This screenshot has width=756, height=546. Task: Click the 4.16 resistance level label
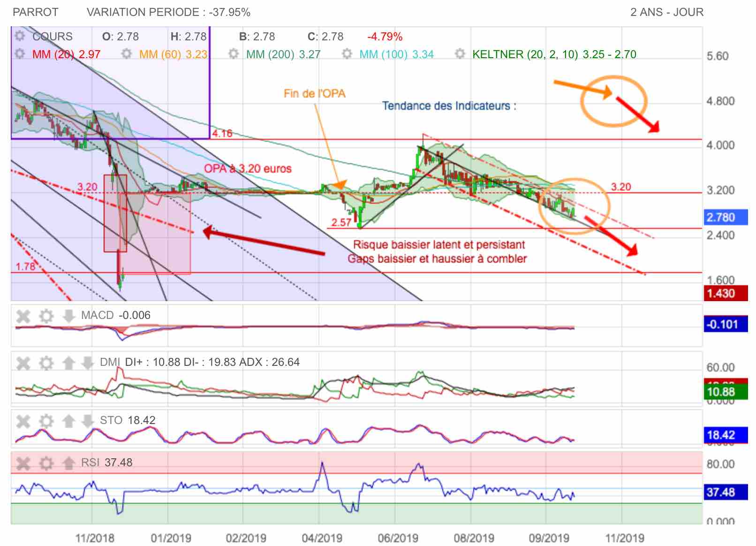click(222, 133)
